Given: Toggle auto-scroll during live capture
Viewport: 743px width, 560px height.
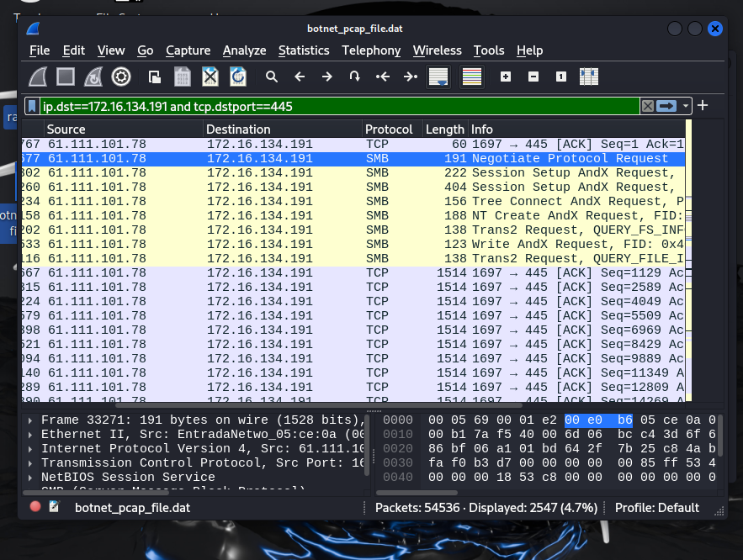Looking at the screenshot, I should click(x=438, y=77).
